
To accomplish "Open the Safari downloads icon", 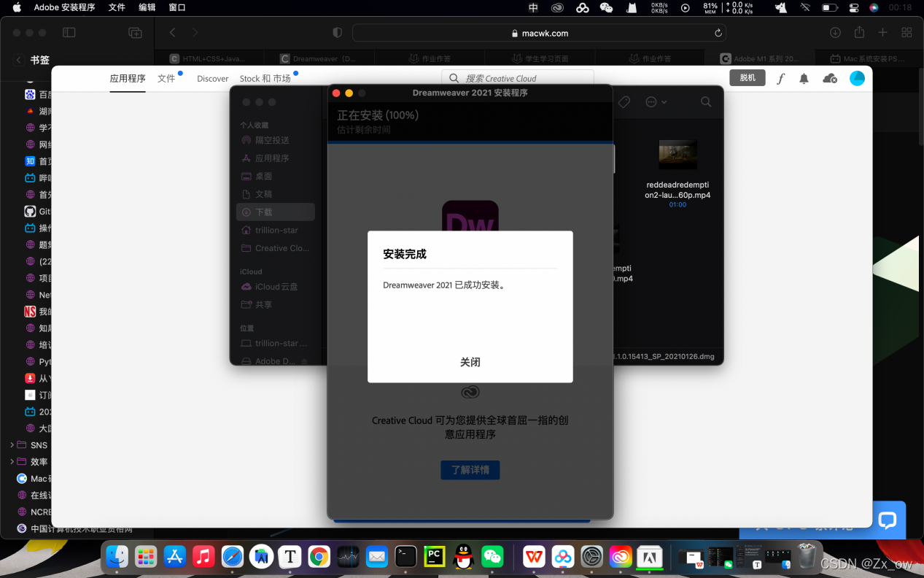I will 836,33.
